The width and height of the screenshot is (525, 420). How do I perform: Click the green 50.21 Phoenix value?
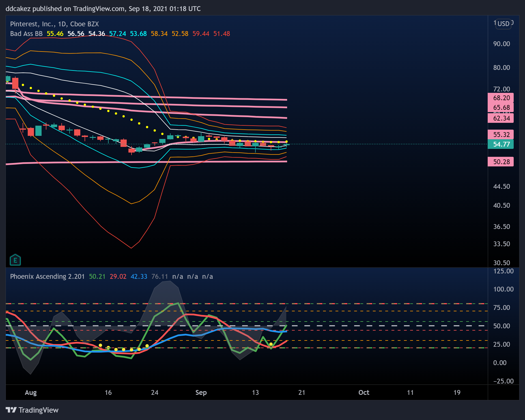tap(97, 277)
